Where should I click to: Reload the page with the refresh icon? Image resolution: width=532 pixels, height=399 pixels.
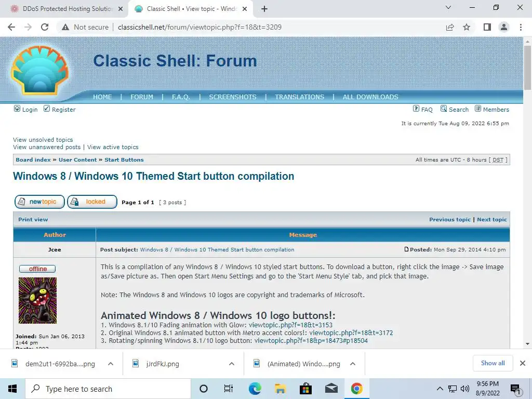click(x=45, y=27)
